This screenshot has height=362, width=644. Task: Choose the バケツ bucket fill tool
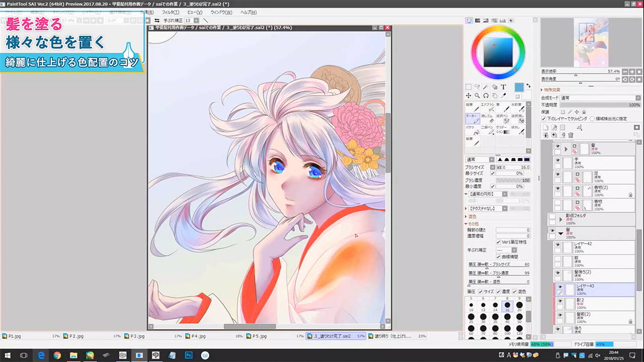[472, 130]
